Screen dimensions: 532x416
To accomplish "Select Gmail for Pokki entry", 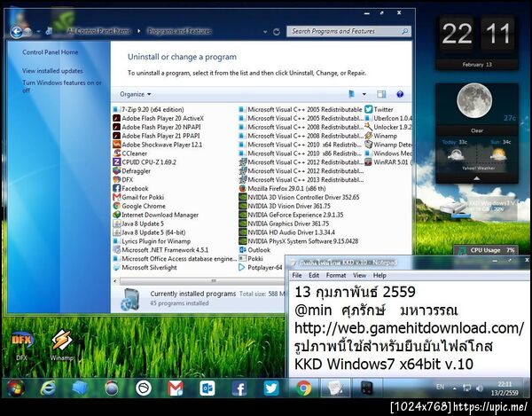I will pos(138,197).
